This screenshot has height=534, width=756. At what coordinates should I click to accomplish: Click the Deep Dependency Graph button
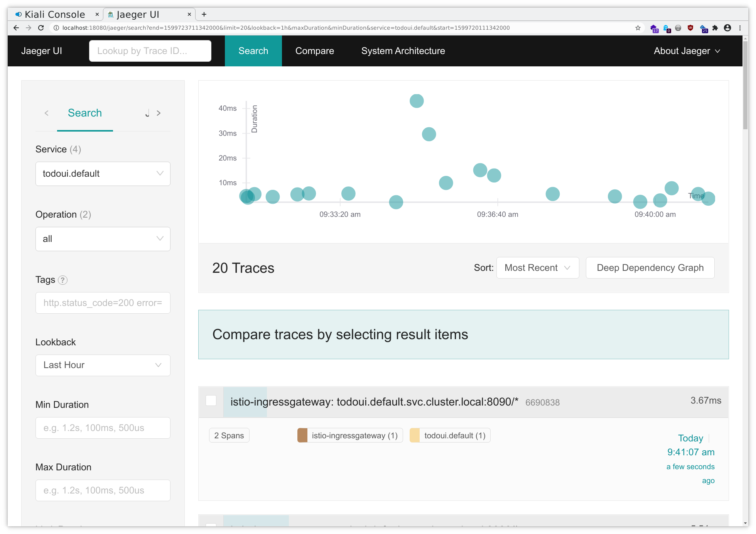[x=650, y=268]
